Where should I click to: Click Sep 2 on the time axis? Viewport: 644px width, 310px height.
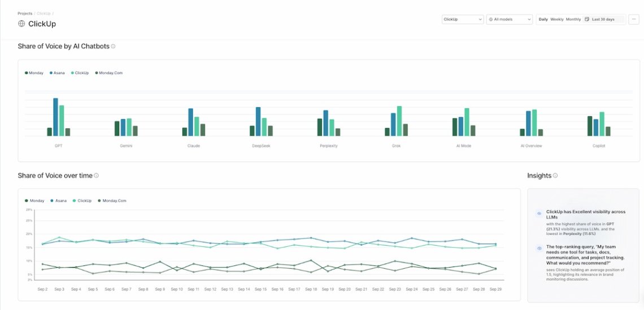(x=43, y=289)
